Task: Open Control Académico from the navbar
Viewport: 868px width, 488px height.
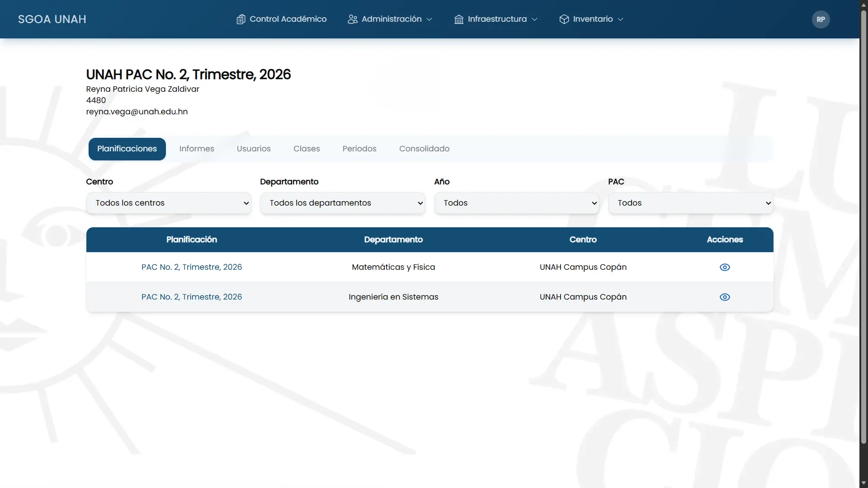Action: click(x=282, y=19)
